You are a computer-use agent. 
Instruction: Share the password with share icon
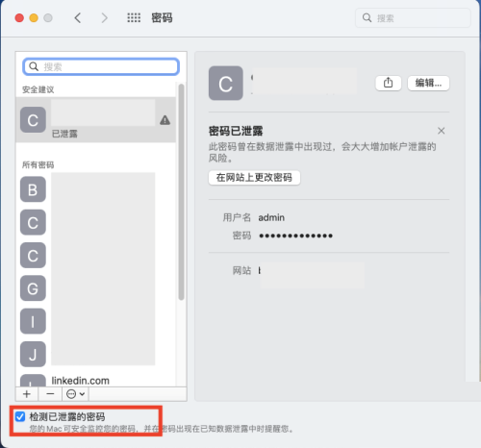click(388, 83)
